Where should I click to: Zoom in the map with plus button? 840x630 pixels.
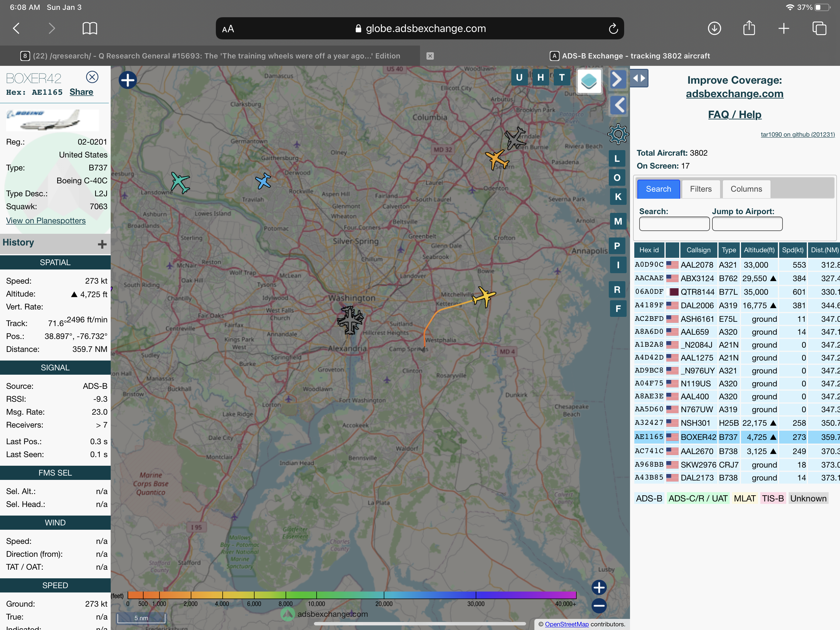(599, 588)
